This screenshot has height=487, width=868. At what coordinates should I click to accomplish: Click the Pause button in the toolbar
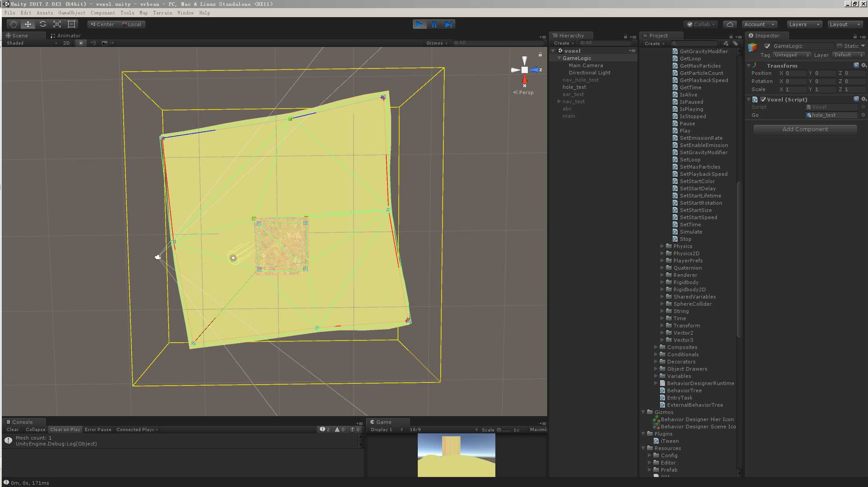434,24
